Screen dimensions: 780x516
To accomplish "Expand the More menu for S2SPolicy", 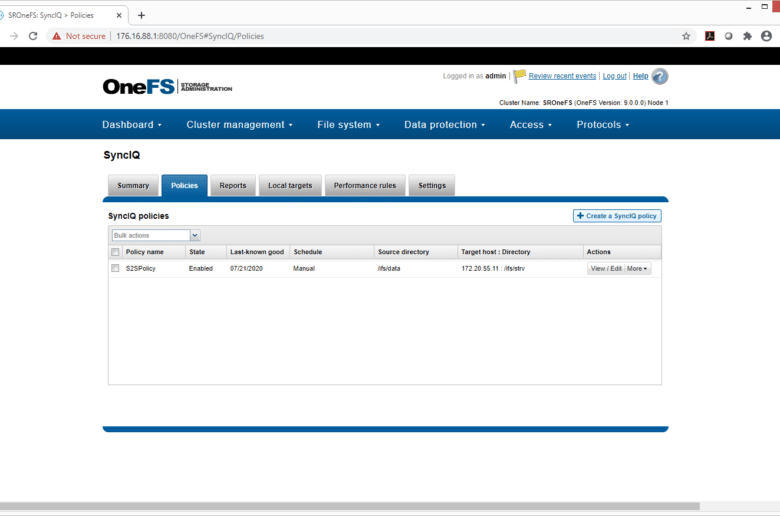I will tap(637, 269).
